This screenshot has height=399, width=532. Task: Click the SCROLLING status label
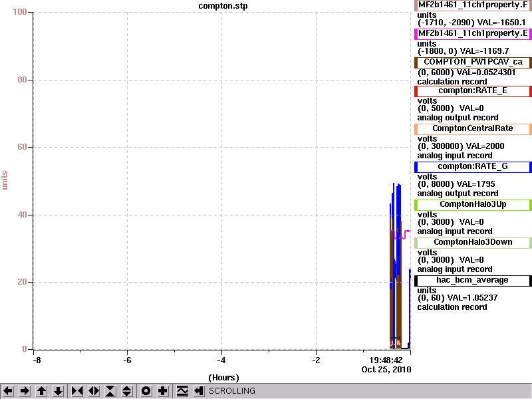tap(231, 391)
